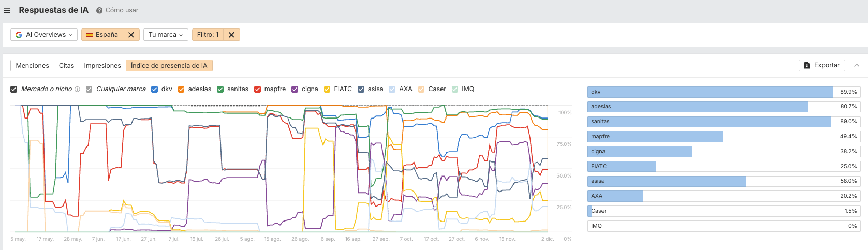Screen dimensions: 868x250
Task: Switch to the Menciones tab
Action: 32,66
